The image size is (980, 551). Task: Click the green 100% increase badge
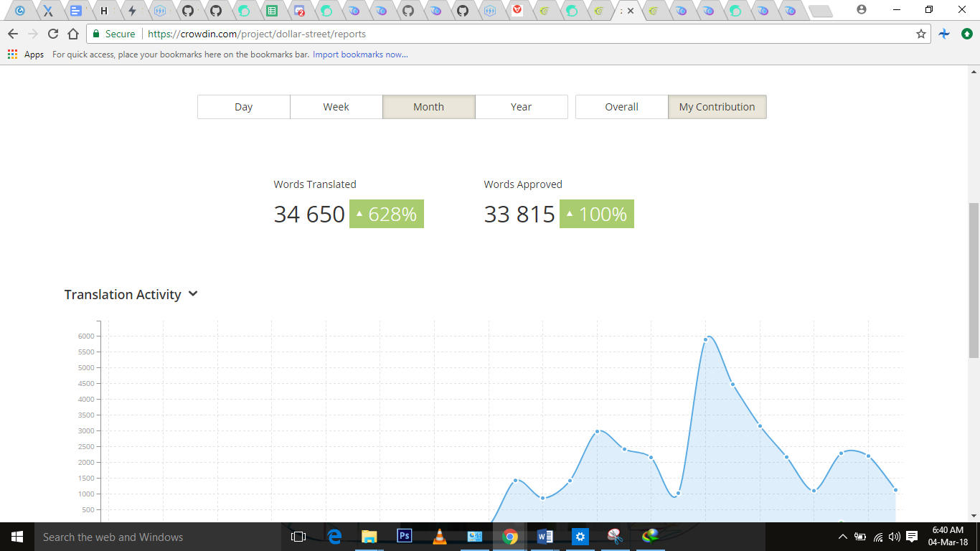coord(597,214)
